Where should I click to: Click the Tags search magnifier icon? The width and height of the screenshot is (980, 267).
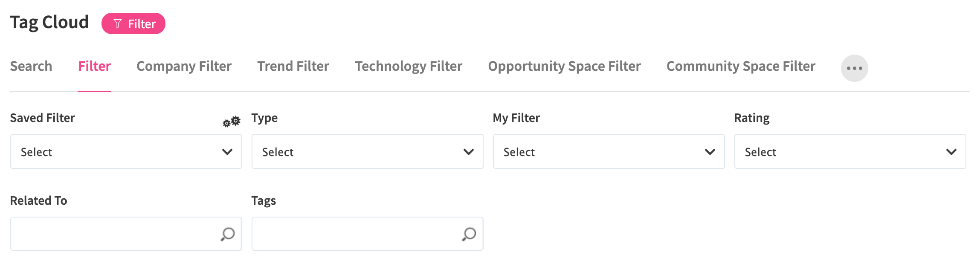click(469, 234)
